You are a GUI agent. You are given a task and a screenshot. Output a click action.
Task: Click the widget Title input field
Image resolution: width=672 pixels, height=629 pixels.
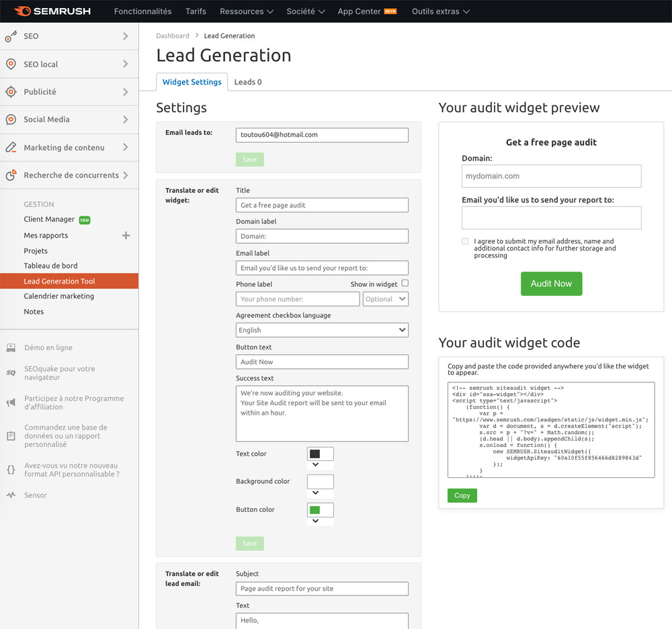[322, 205]
